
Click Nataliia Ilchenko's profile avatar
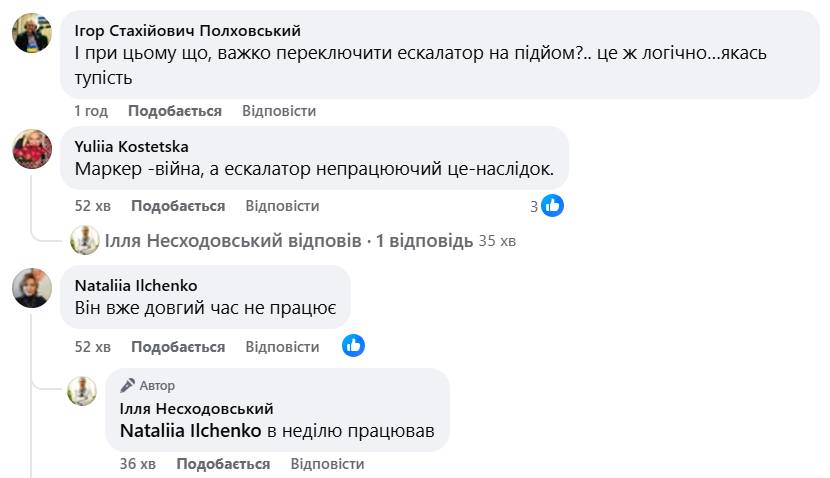[x=32, y=288]
